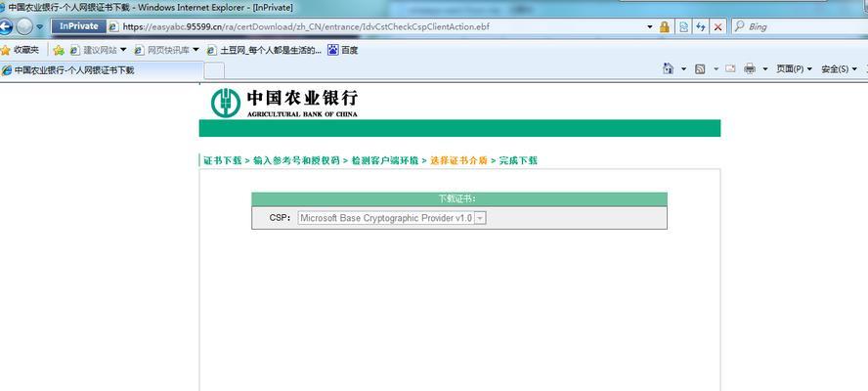868x391 pixels.
Task: Click the CSP: label
Action: tap(281, 218)
